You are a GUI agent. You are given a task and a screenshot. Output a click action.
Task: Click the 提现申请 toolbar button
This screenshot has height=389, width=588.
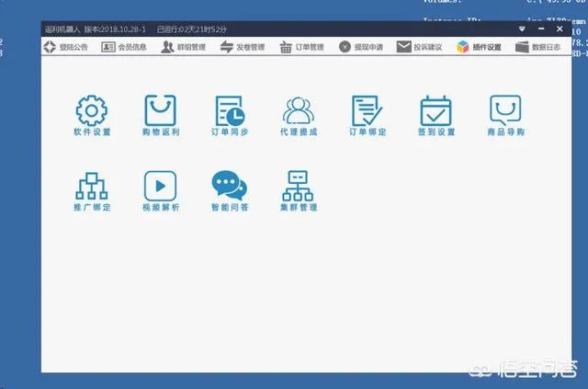(361, 47)
